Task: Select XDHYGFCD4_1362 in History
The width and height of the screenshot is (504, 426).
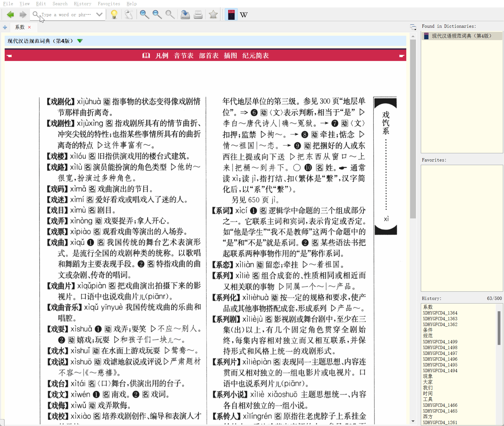Action: [x=440, y=324]
